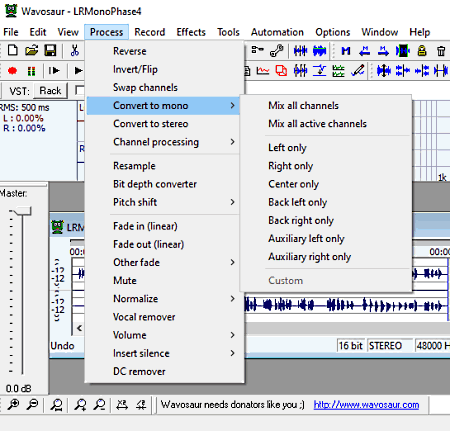Open the Options menu

pos(333,32)
